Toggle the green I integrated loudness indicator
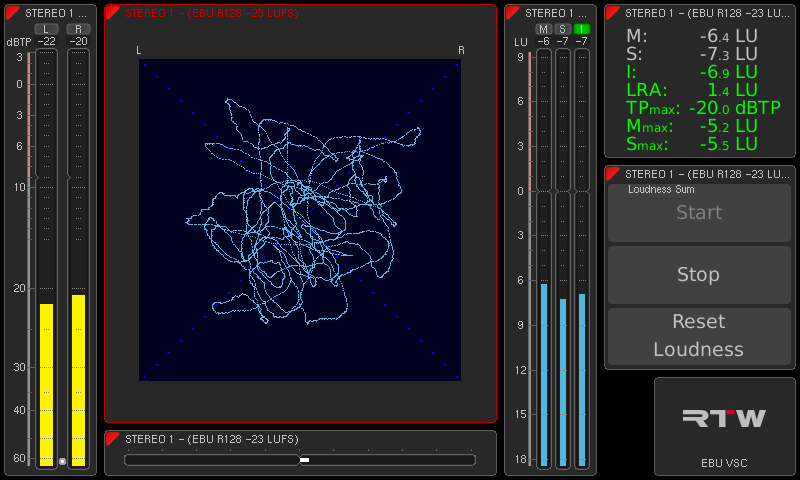The width and height of the screenshot is (800, 480). tap(582, 29)
